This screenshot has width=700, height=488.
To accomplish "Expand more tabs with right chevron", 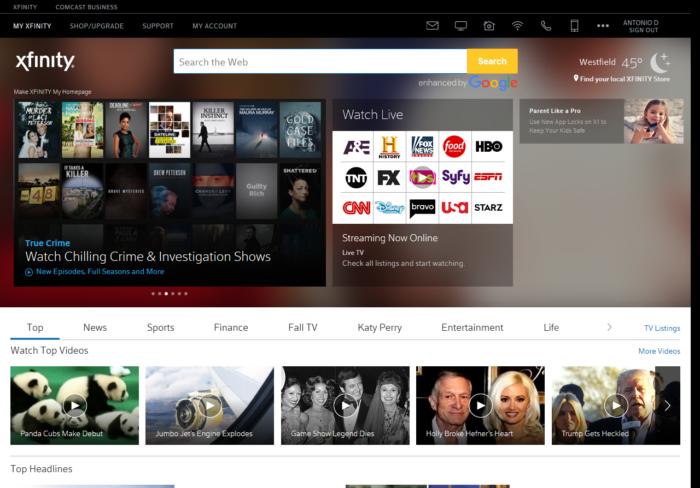I will 609,327.
